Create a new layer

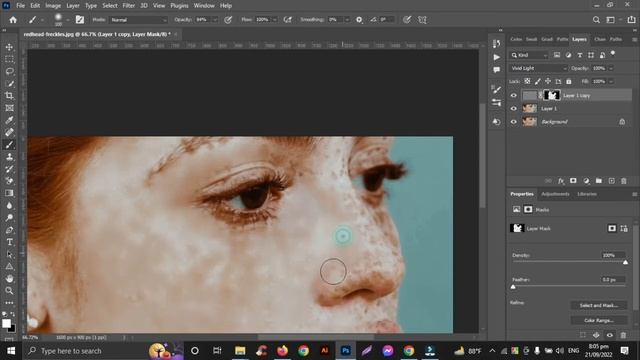pos(611,181)
